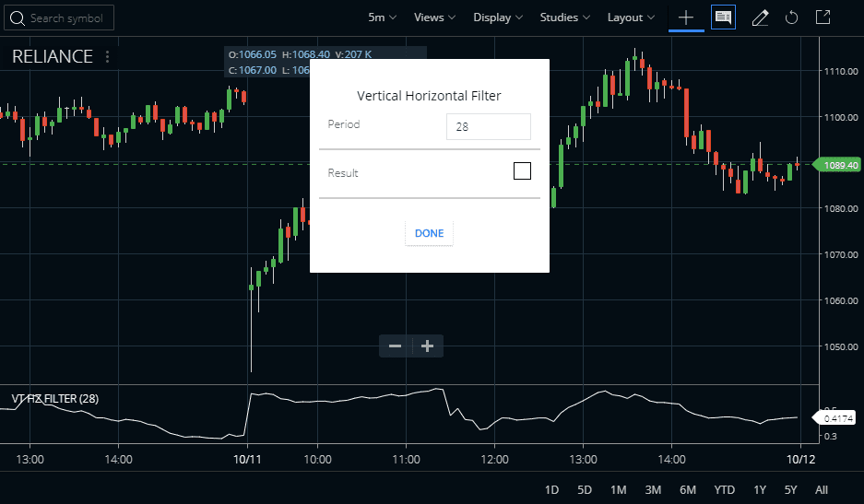Open the Layout menu

pos(631,18)
